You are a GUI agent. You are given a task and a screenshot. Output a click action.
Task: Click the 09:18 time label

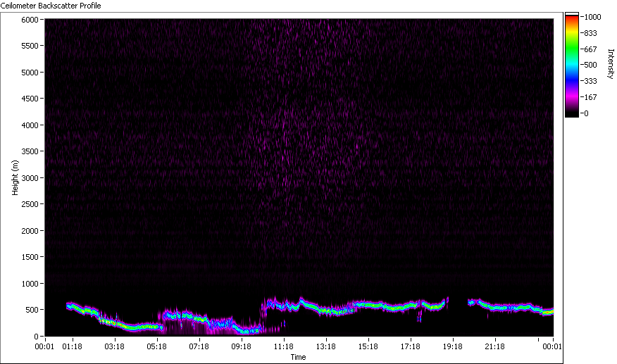(241, 346)
